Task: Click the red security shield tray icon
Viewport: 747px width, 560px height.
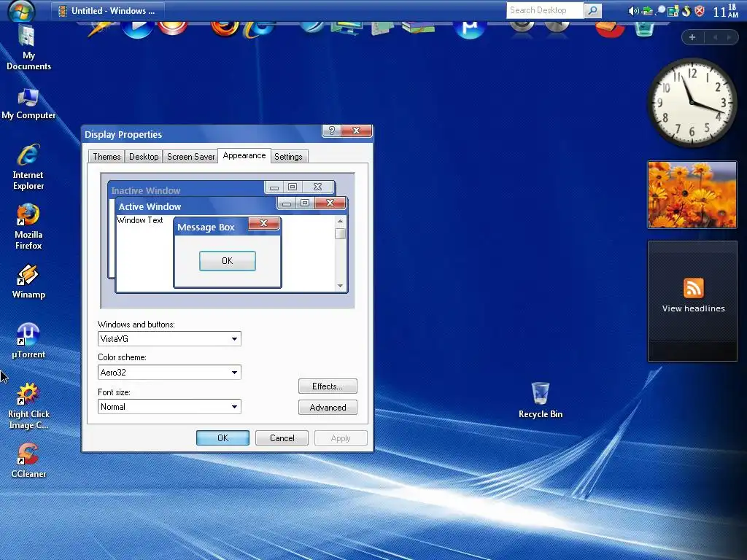Action: click(x=700, y=11)
